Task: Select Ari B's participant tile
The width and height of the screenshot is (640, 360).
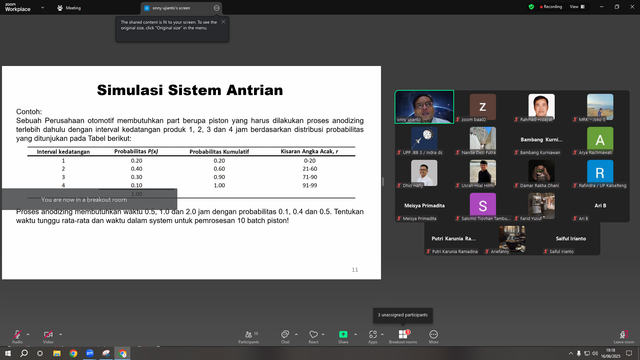Action: click(600, 206)
